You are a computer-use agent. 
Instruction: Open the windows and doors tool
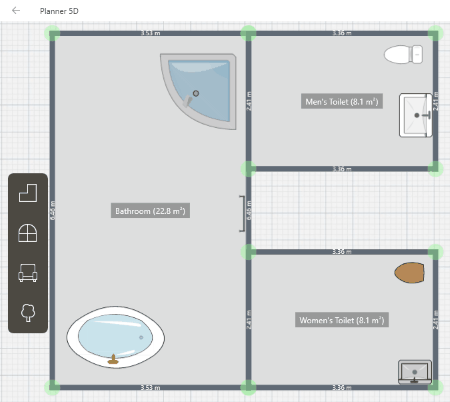pos(28,233)
